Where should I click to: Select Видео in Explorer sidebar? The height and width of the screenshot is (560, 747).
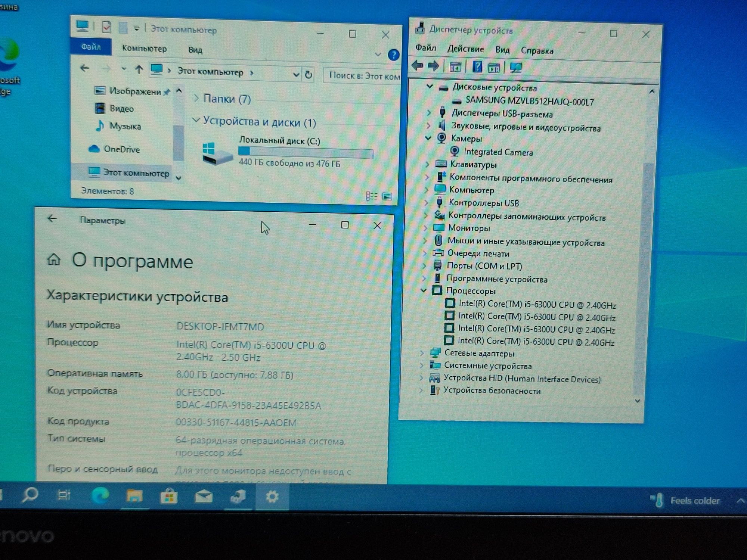[x=121, y=108]
